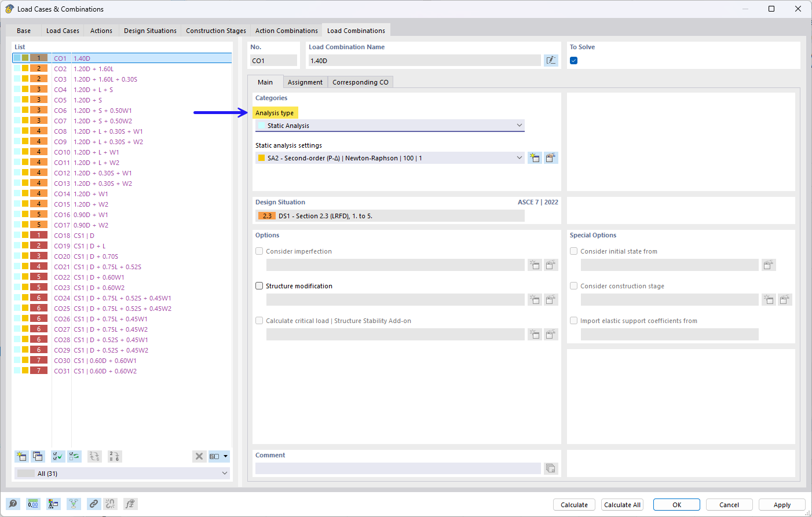Image resolution: width=812 pixels, height=517 pixels.
Task: Create new static analysis settings icon
Action: tap(535, 158)
